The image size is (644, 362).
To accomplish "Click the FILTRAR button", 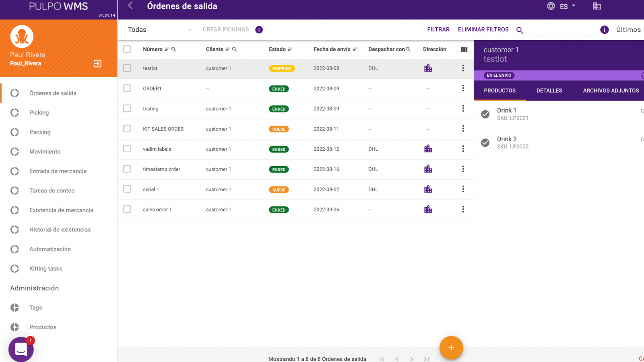I will coord(438,30).
